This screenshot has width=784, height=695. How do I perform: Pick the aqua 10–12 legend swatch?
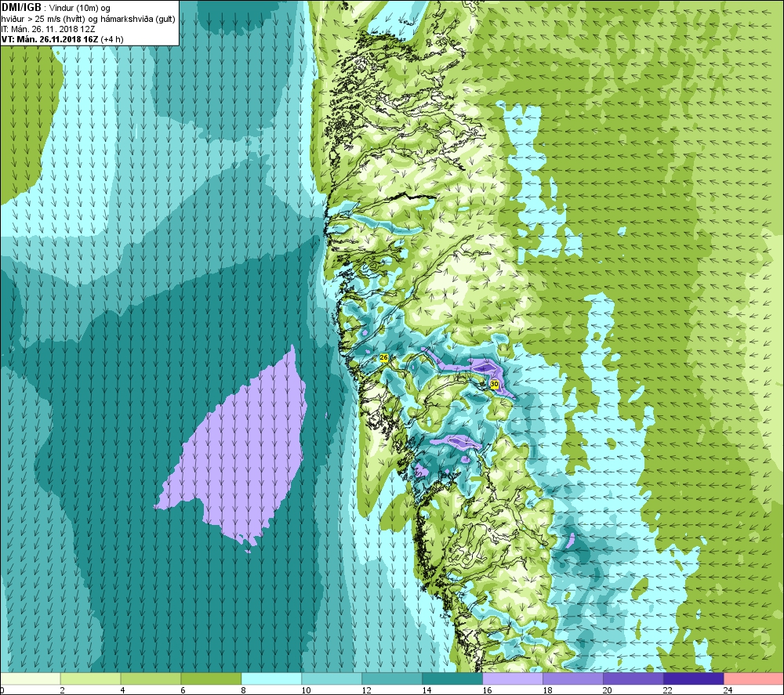332,679
